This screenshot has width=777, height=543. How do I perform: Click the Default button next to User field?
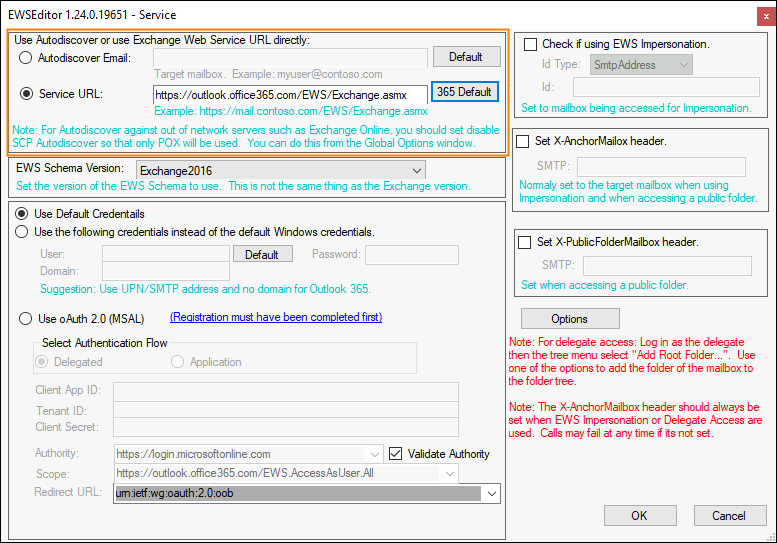coord(262,254)
